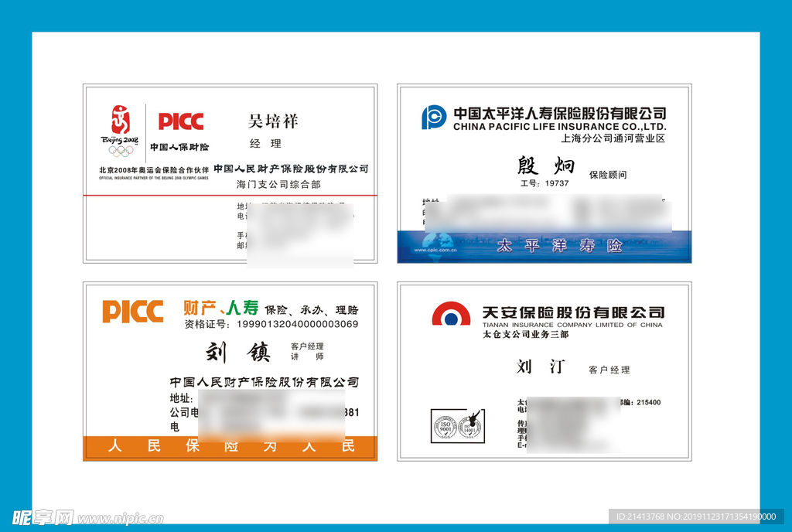Select the name 刘镇 on the orange PICC card
The height and width of the screenshot is (532, 792).
click(x=238, y=352)
